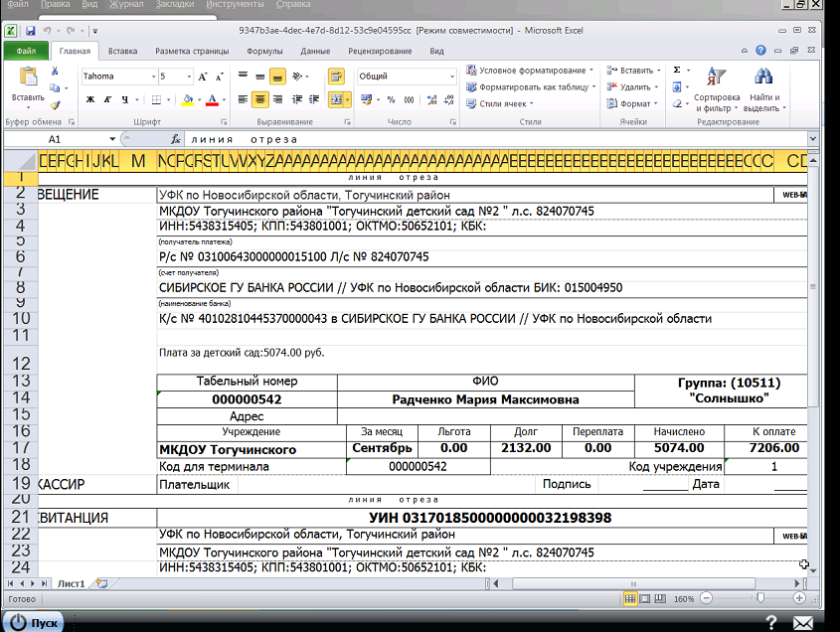The width and height of the screenshot is (840, 632).
Task: Click the insert function fx icon
Action: (x=175, y=139)
